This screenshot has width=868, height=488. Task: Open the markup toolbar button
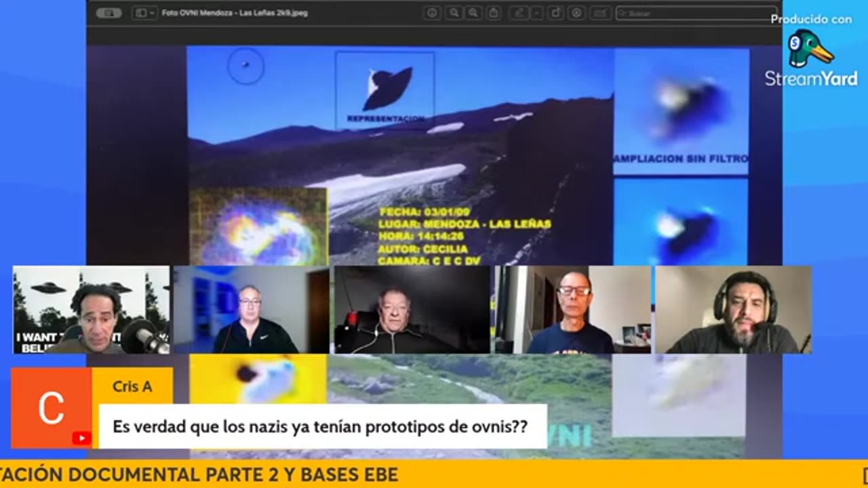[577, 13]
